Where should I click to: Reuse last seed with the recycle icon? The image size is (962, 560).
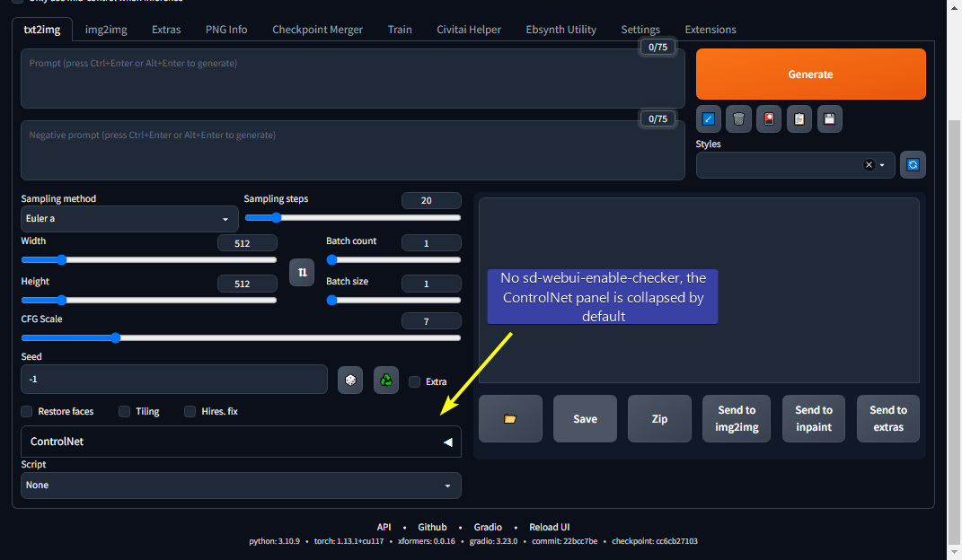(385, 380)
